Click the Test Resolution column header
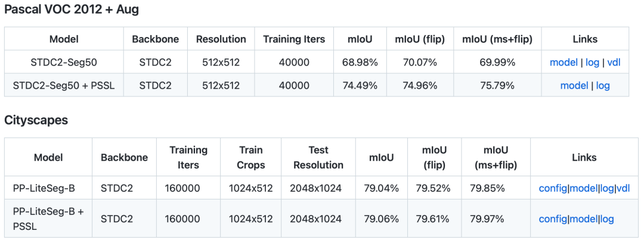 point(318,157)
